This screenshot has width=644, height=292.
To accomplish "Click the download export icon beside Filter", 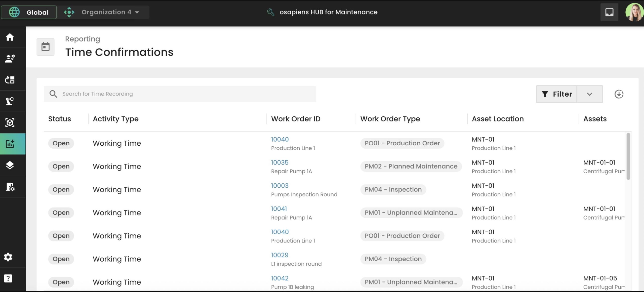I will tap(619, 94).
